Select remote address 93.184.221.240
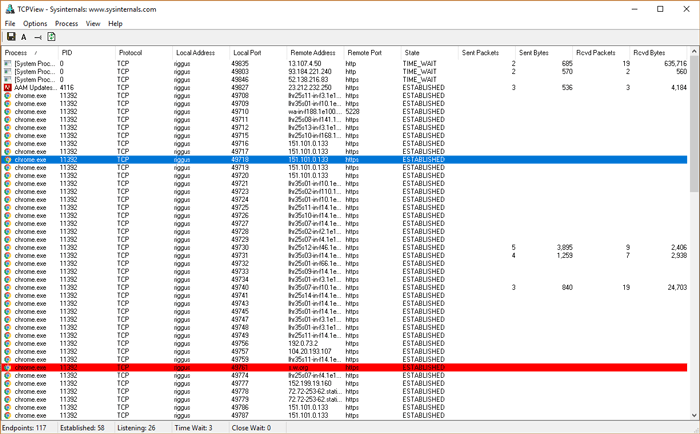This screenshot has height=434, width=700. click(x=310, y=71)
